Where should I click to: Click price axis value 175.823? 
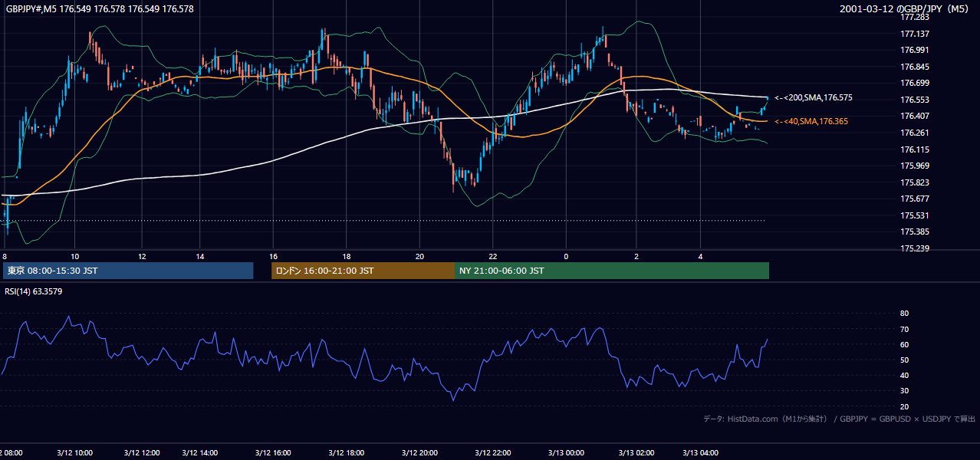pos(915,182)
